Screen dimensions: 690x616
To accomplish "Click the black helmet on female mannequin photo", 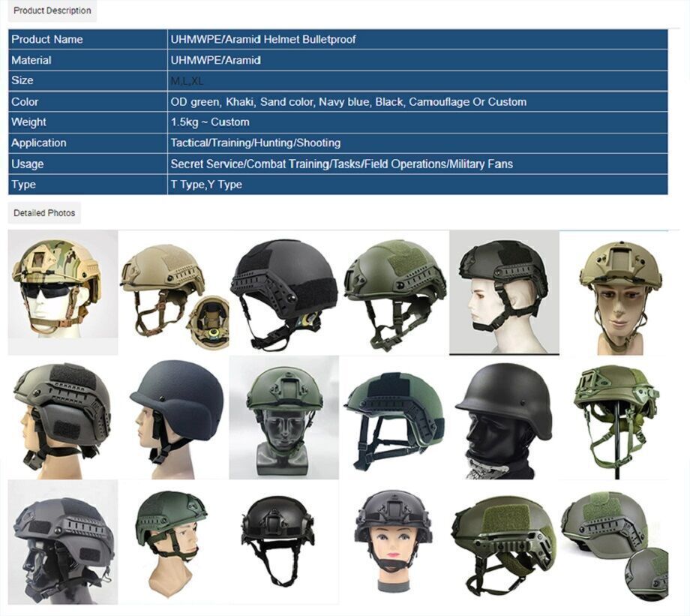I will pyautogui.click(x=390, y=540).
